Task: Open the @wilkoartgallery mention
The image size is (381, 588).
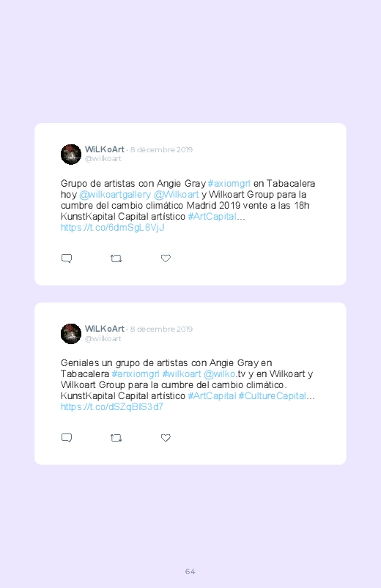Action: click(115, 195)
